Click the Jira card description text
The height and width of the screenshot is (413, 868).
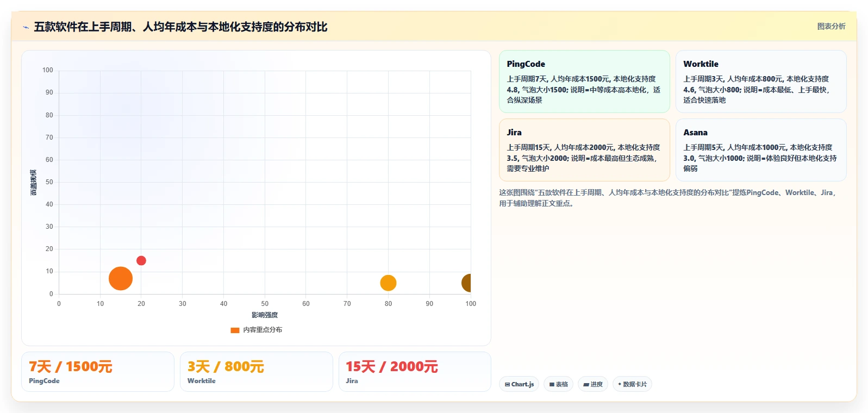click(x=584, y=158)
